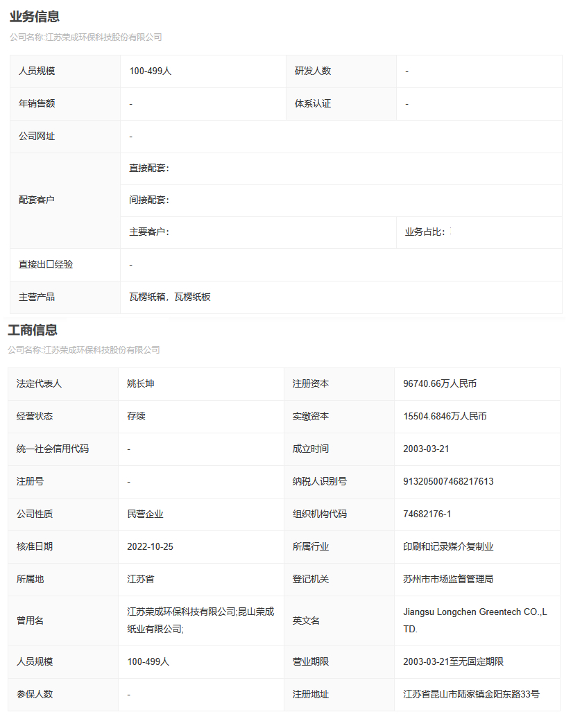Click the 法定代表人 label
This screenshot has height=728, width=573.
pos(39,383)
